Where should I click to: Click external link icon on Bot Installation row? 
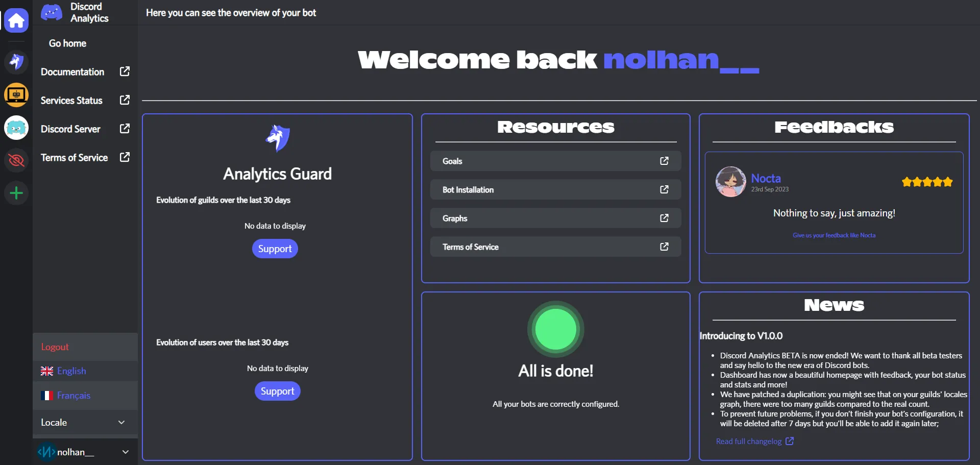point(664,189)
